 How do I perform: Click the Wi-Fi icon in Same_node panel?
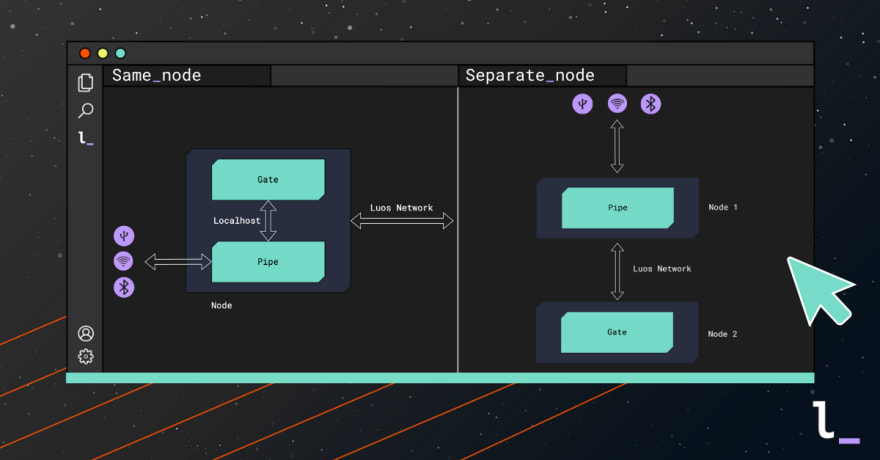click(x=123, y=261)
